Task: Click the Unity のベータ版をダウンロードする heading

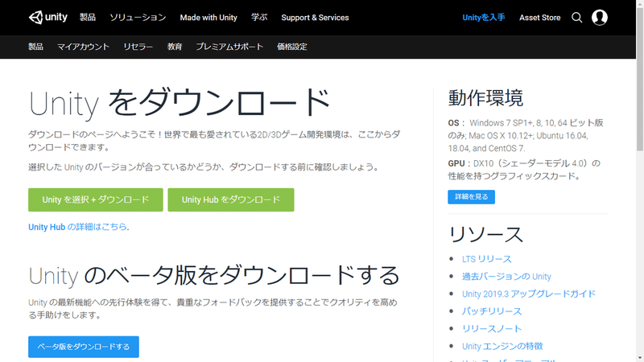Action: (214, 275)
